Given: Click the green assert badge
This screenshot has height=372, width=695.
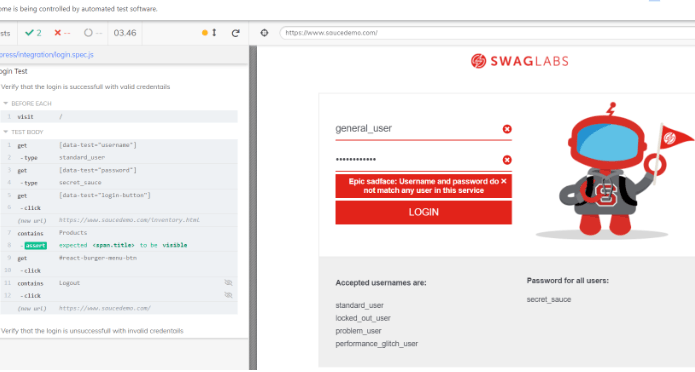Looking at the screenshot, I should [x=35, y=245].
